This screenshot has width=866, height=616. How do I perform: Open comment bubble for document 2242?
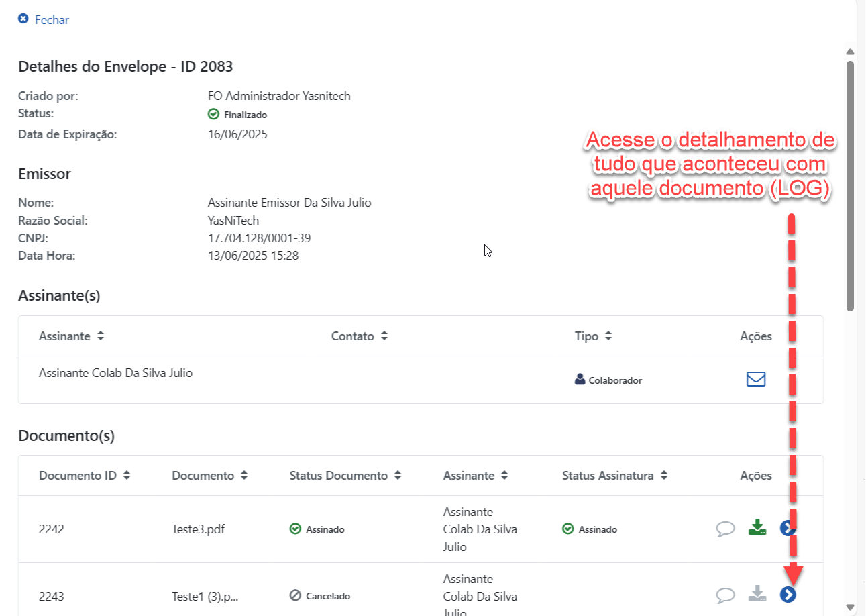tap(725, 529)
